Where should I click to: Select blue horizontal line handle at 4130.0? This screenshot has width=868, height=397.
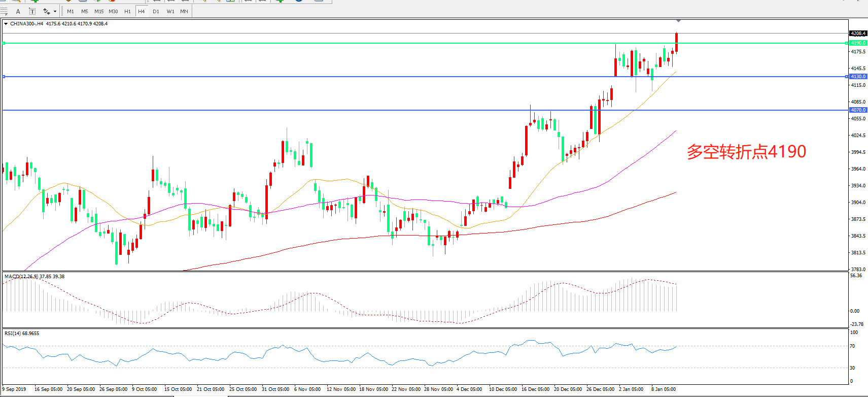[x=4, y=77]
